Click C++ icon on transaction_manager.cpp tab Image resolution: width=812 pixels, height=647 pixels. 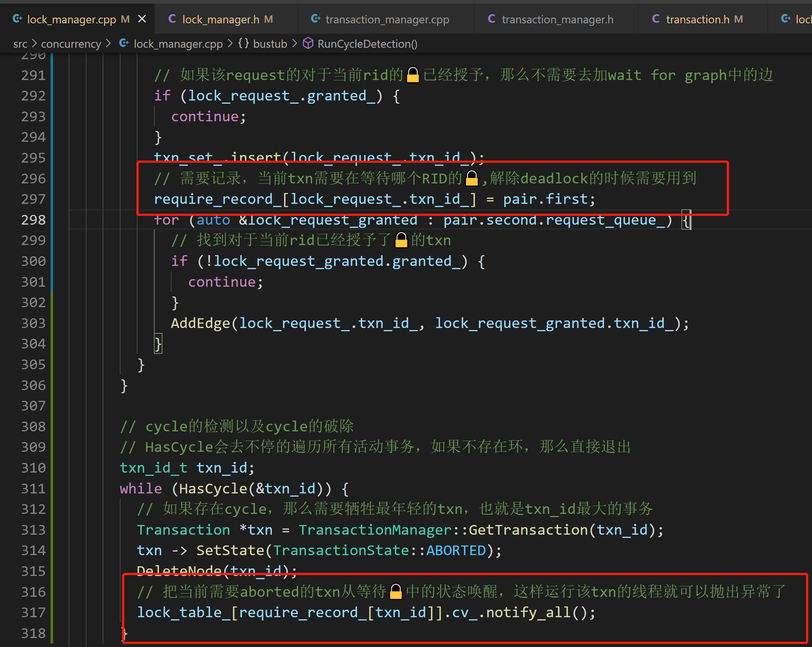click(316, 18)
